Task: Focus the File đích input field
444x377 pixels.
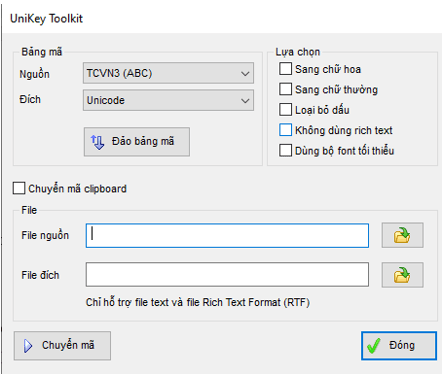Action: point(227,275)
